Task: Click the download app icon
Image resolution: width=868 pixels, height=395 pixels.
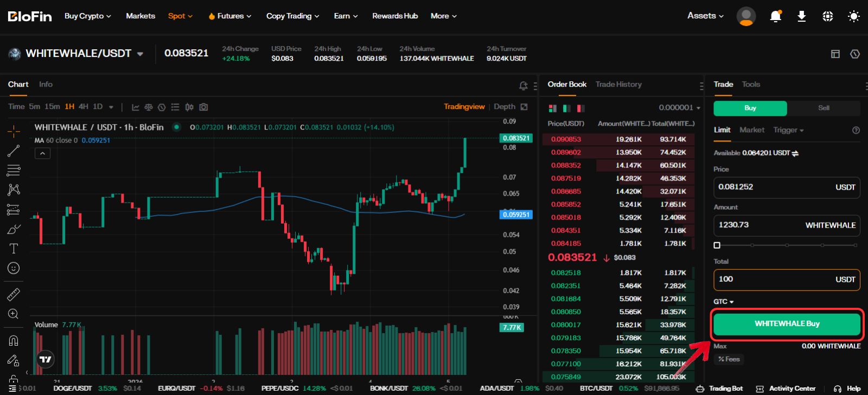Action: click(801, 16)
